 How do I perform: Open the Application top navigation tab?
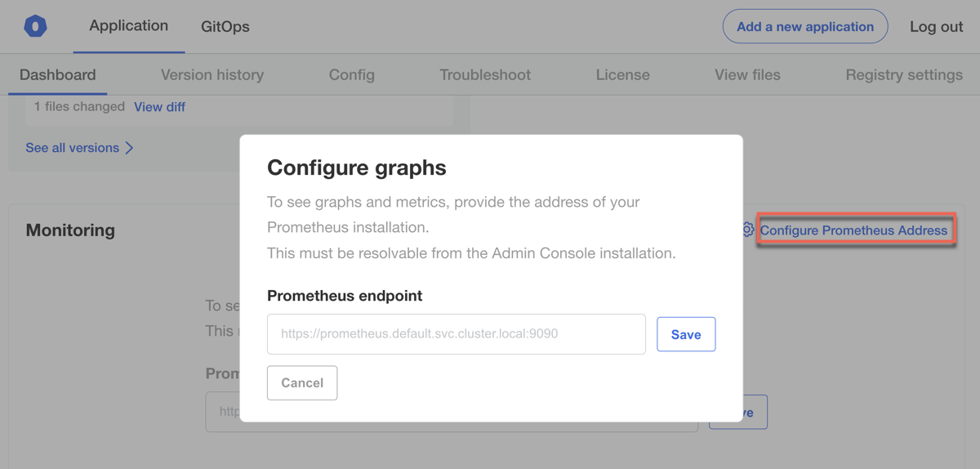(128, 26)
